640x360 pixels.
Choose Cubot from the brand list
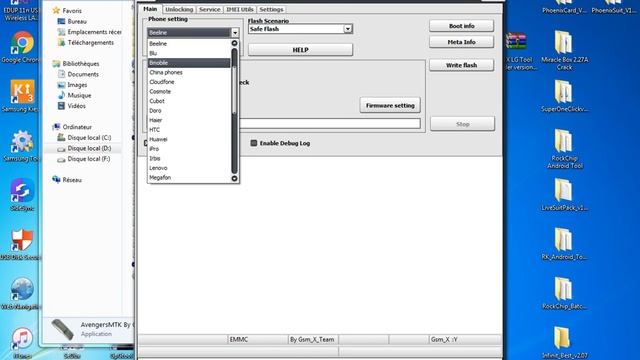189,101
